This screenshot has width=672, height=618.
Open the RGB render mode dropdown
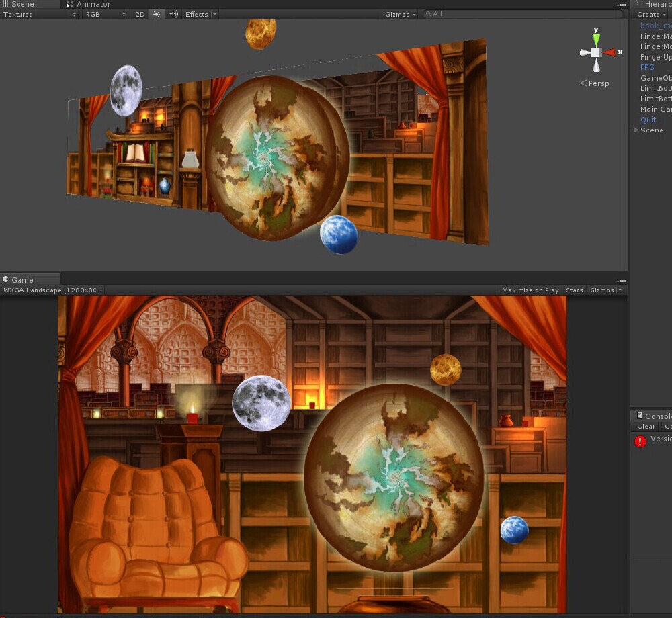pos(106,15)
